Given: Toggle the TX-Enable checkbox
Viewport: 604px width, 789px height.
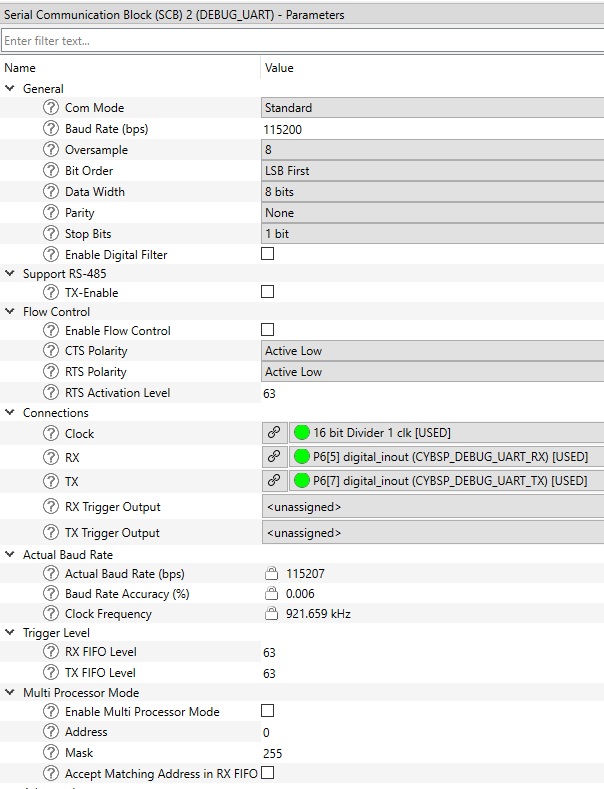Looking at the screenshot, I should click(x=267, y=292).
